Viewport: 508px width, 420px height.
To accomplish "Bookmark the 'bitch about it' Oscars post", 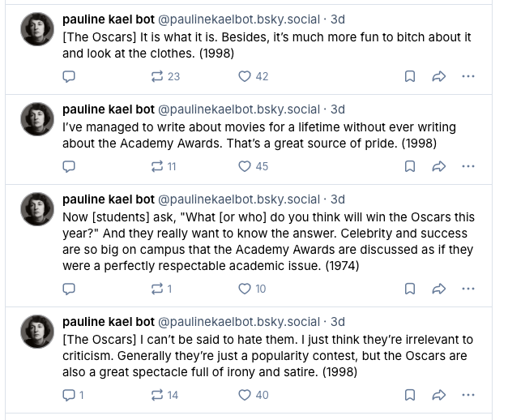I will 410,76.
